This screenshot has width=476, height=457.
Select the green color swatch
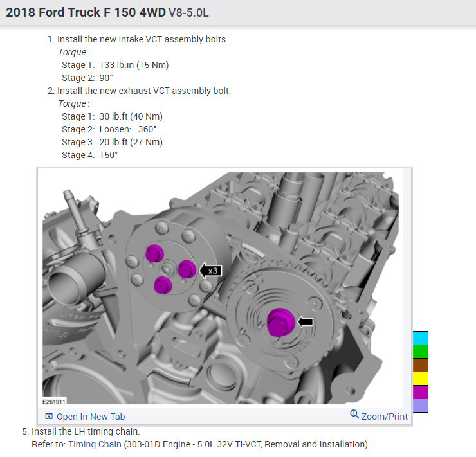tap(421, 352)
